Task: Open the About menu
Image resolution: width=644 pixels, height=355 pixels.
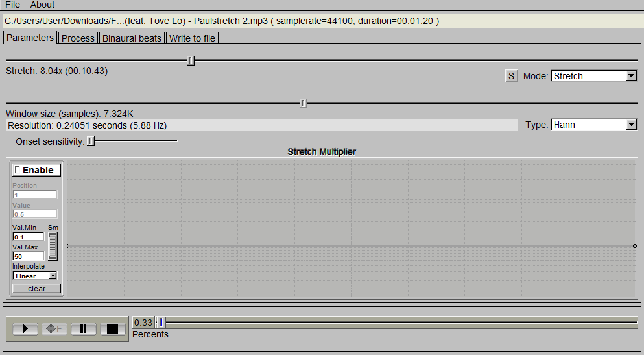Action: coord(42,5)
